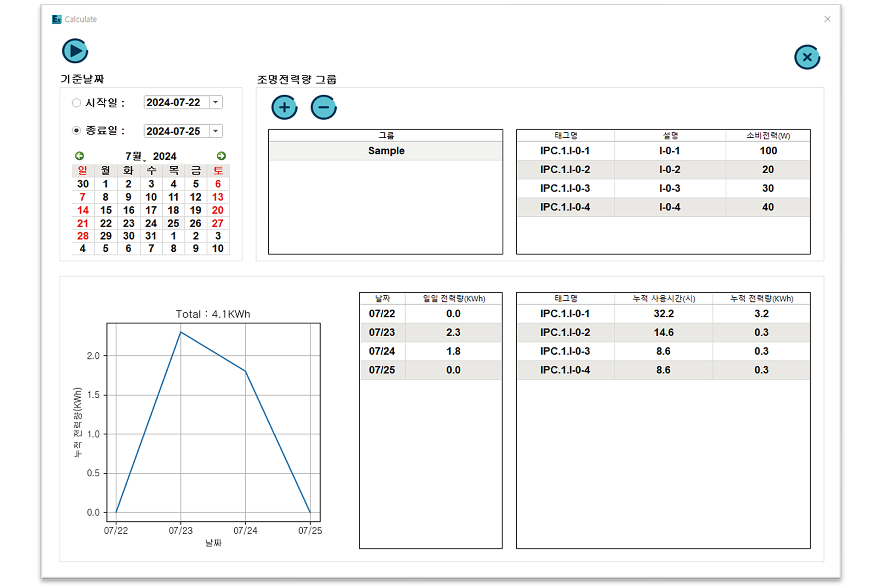Image resolution: width=882 pixels, height=588 pixels.
Task: Select the 시작일 radio button
Action: tap(77, 103)
